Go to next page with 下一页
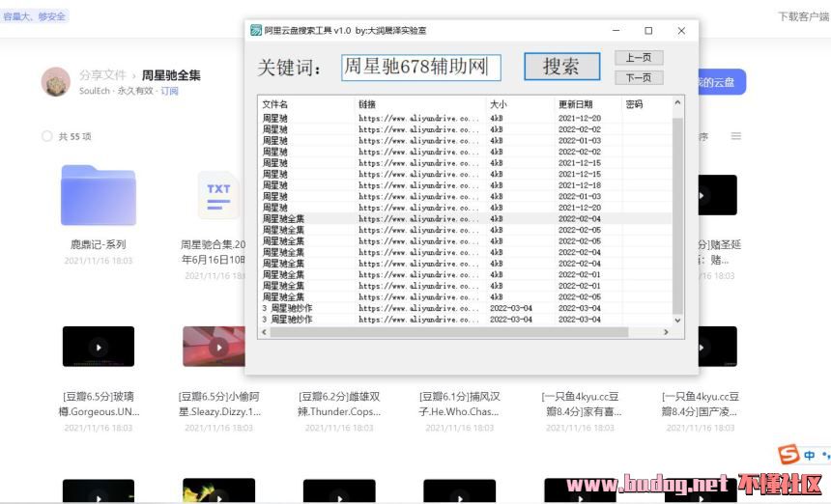The image size is (831, 504). click(638, 78)
